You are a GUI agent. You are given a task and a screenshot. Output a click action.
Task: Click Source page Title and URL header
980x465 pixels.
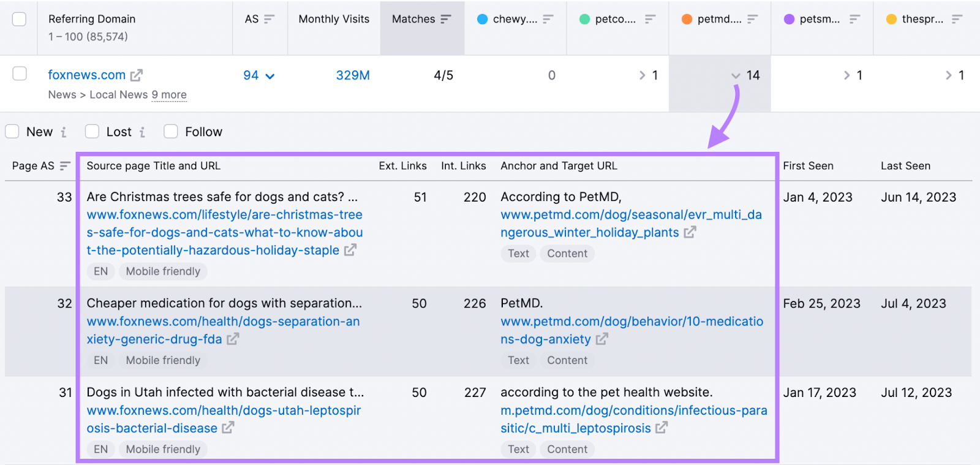pos(153,166)
